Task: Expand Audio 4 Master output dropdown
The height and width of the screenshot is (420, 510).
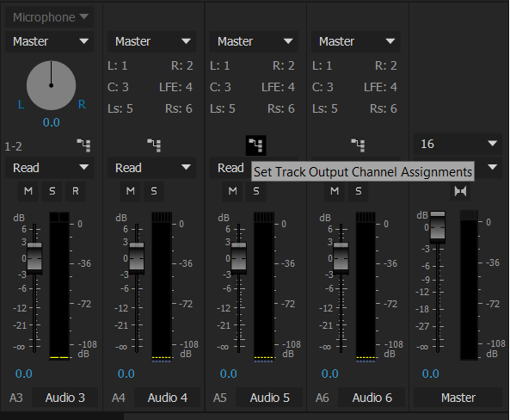Action: coord(151,41)
